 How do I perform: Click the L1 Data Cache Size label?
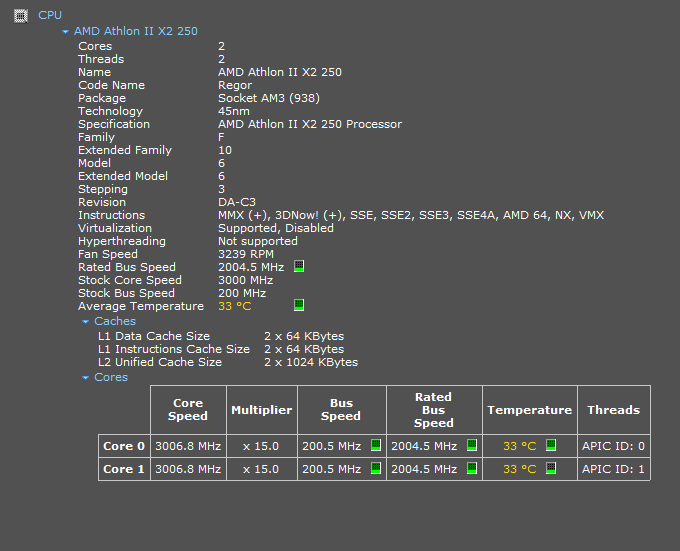point(154,336)
